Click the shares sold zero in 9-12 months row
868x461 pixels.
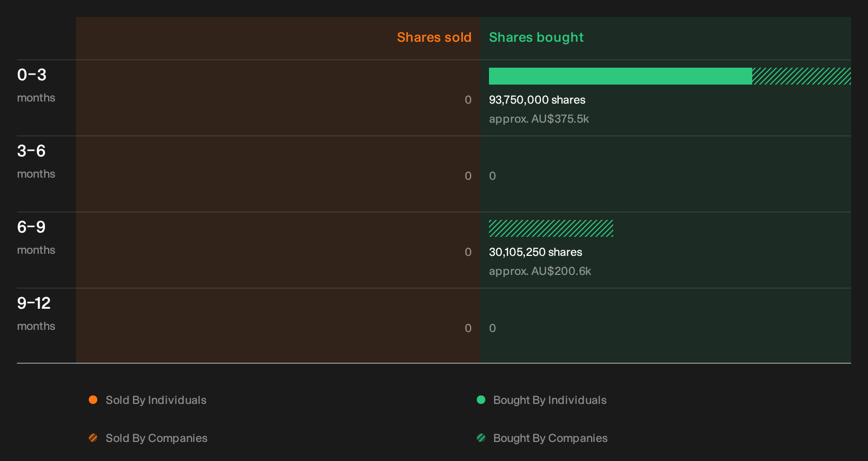coord(468,328)
